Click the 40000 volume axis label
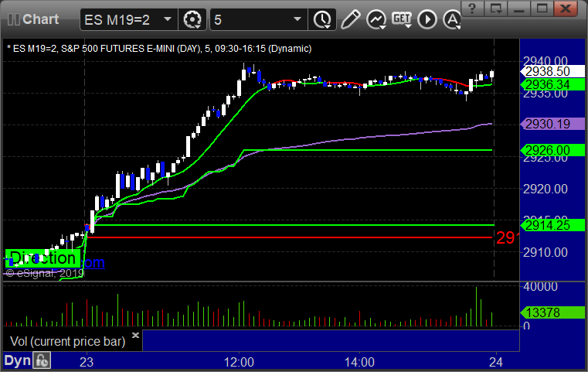 [x=540, y=287]
